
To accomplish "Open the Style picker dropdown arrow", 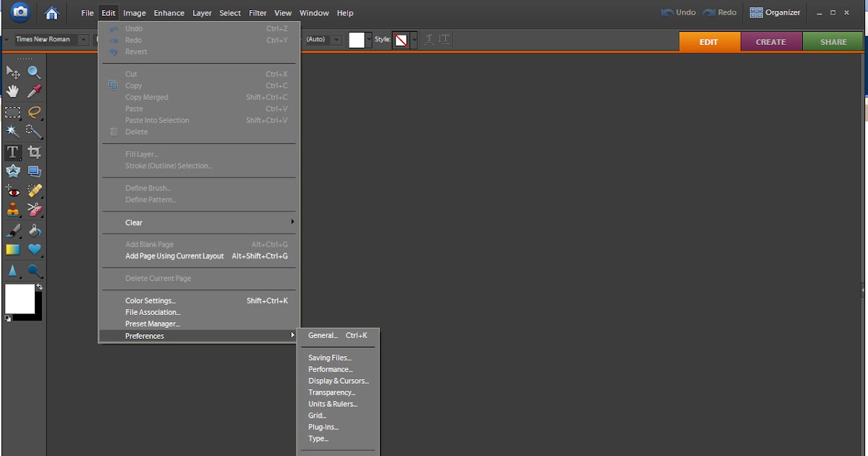I will pyautogui.click(x=414, y=41).
